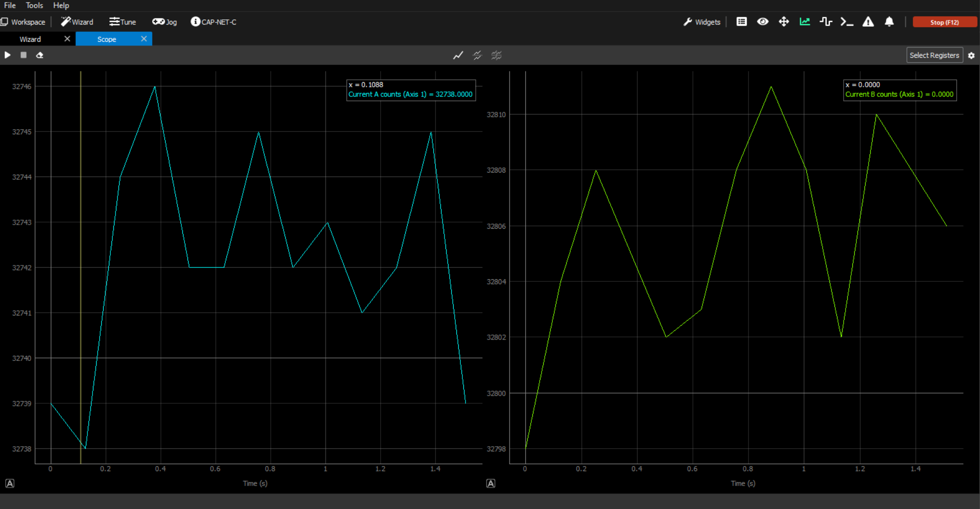Expand the Widgets dropdown
This screenshot has height=509, width=980.
702,22
